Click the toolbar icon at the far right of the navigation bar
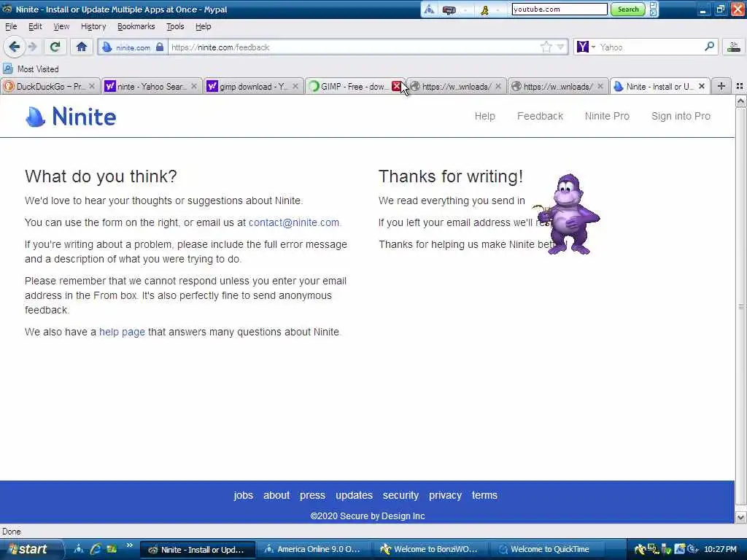This screenshot has height=560, width=747. point(734,47)
